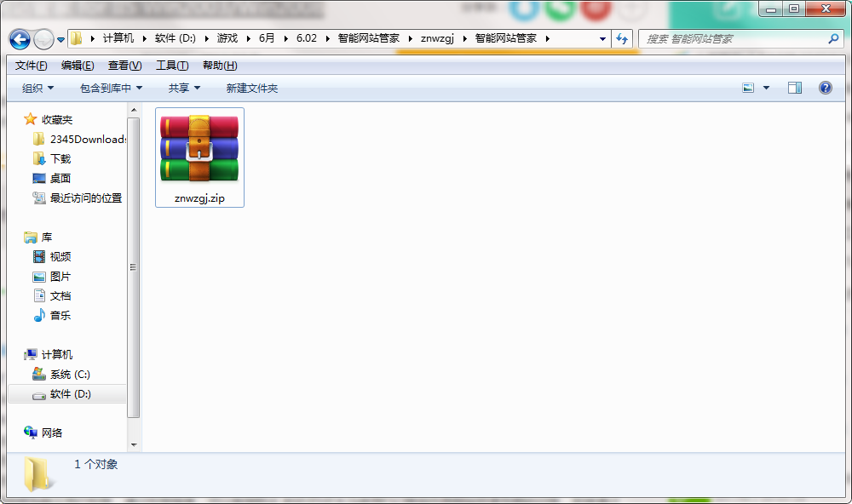Select znwzgj in the address path

(437, 38)
